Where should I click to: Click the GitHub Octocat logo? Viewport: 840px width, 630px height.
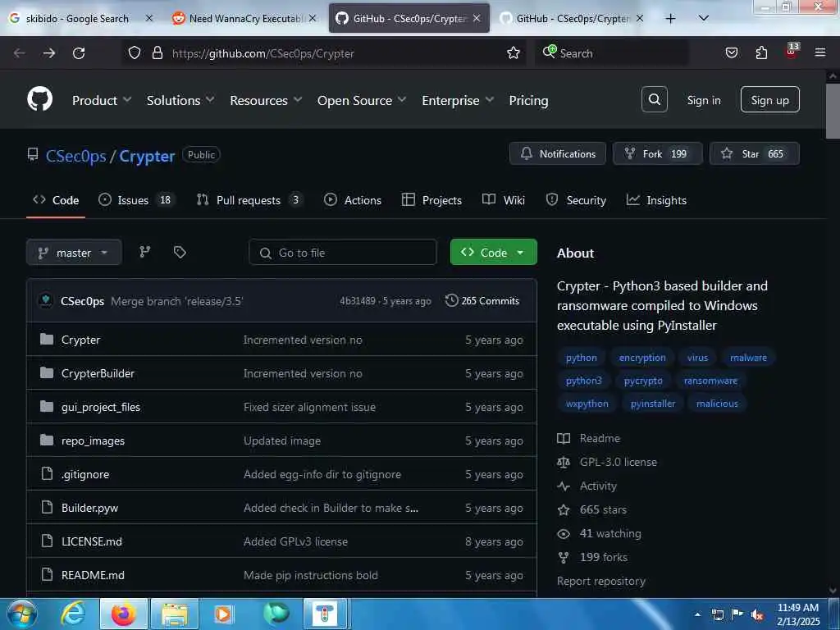click(39, 99)
